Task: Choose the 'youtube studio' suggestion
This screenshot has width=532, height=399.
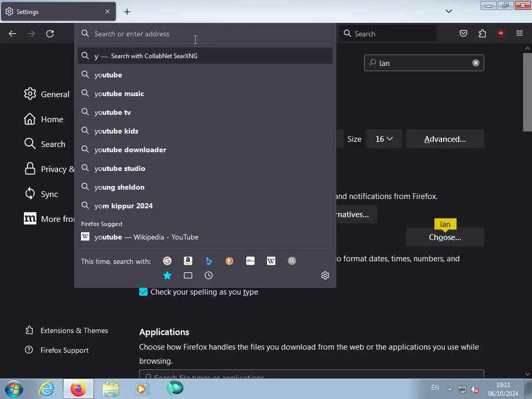Action: (x=205, y=168)
